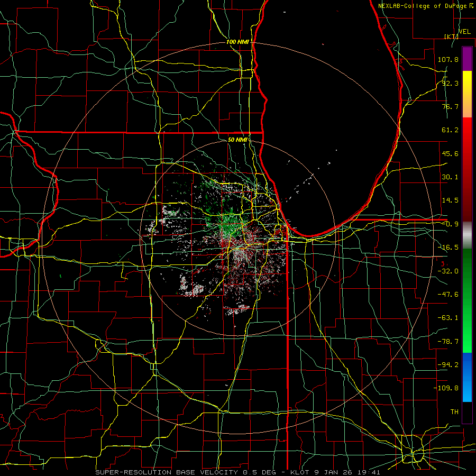Click the 50 NMI range ring label
Screen dimensions: 476x476
pyautogui.click(x=237, y=140)
